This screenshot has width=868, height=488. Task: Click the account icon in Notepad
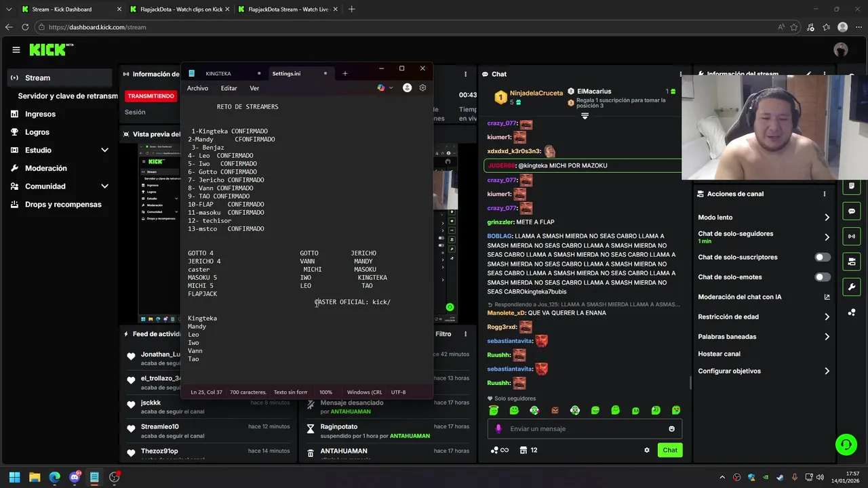coord(407,87)
